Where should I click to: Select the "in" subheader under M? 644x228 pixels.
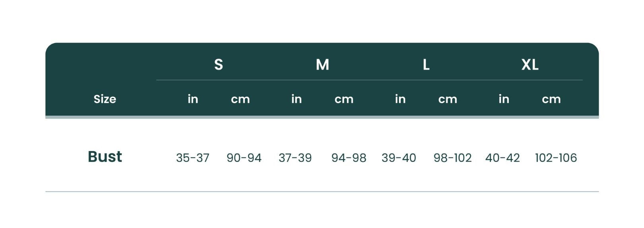point(297,99)
